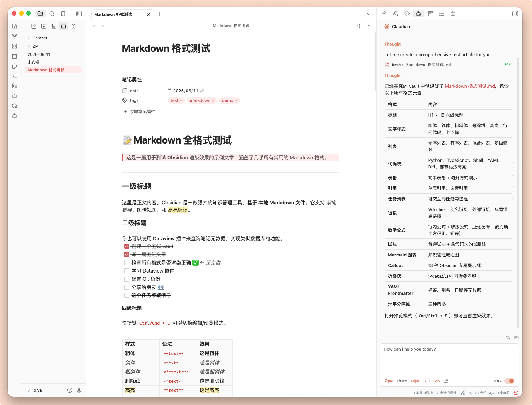Screen dimensions: 532x405
Task: Collapse the left sidebar
Action: pos(79,14)
